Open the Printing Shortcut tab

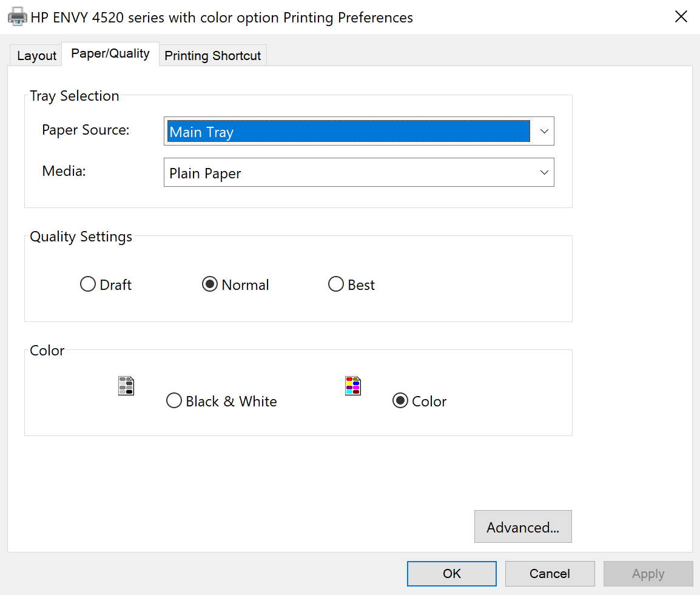212,55
